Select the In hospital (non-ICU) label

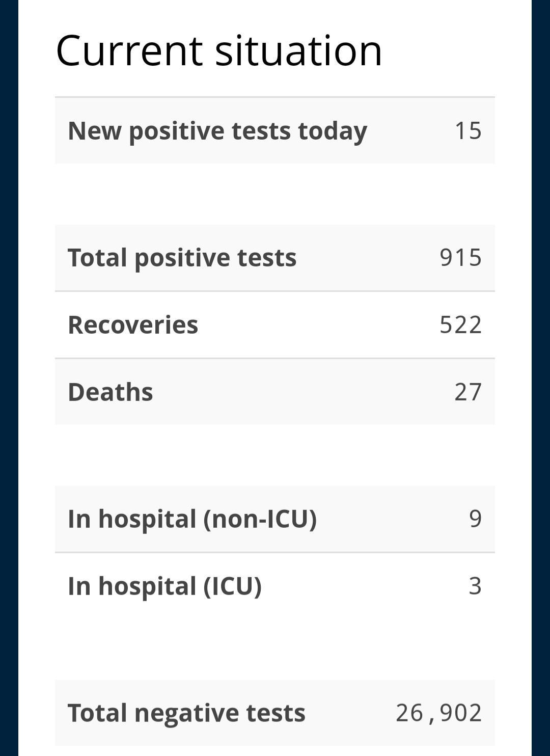(x=193, y=519)
